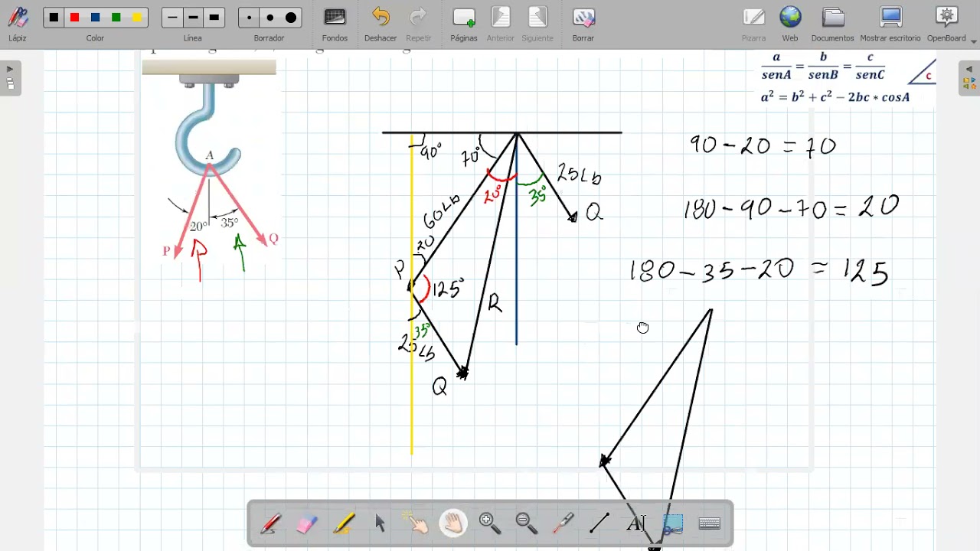Select the thinnest line width

click(x=172, y=18)
